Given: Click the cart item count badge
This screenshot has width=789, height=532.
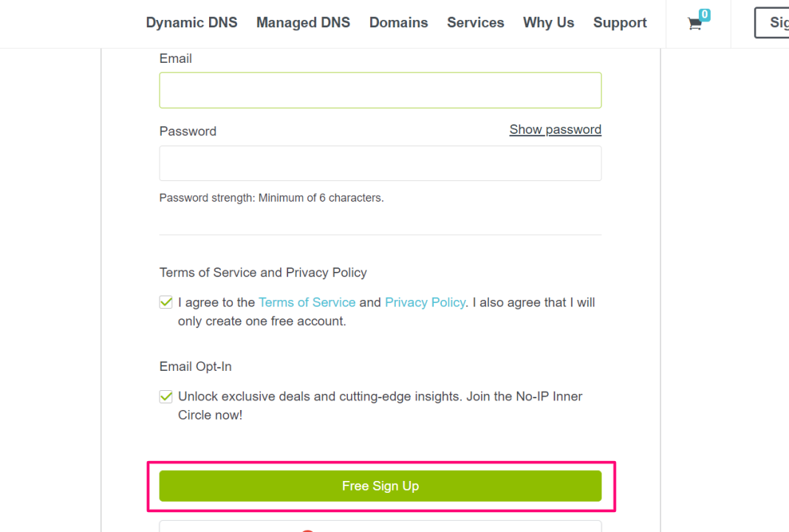Looking at the screenshot, I should 705,15.
